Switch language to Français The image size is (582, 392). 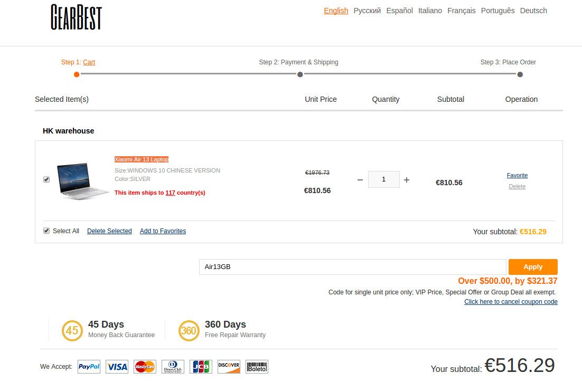pos(462,11)
